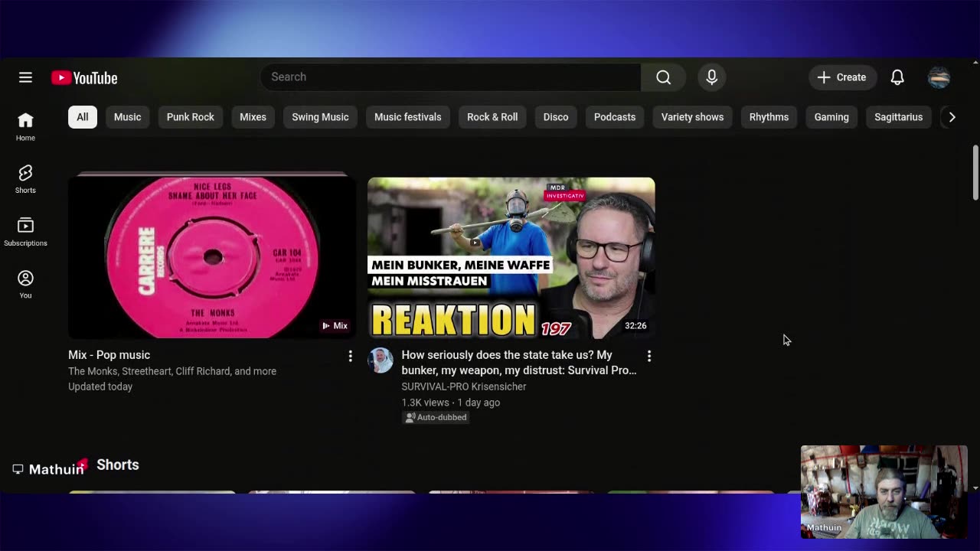Open the notifications bell
The height and width of the screenshot is (551, 980).
897,77
